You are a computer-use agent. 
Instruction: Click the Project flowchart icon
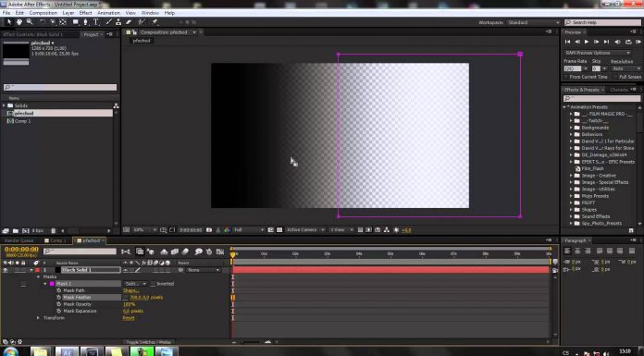coord(116,105)
